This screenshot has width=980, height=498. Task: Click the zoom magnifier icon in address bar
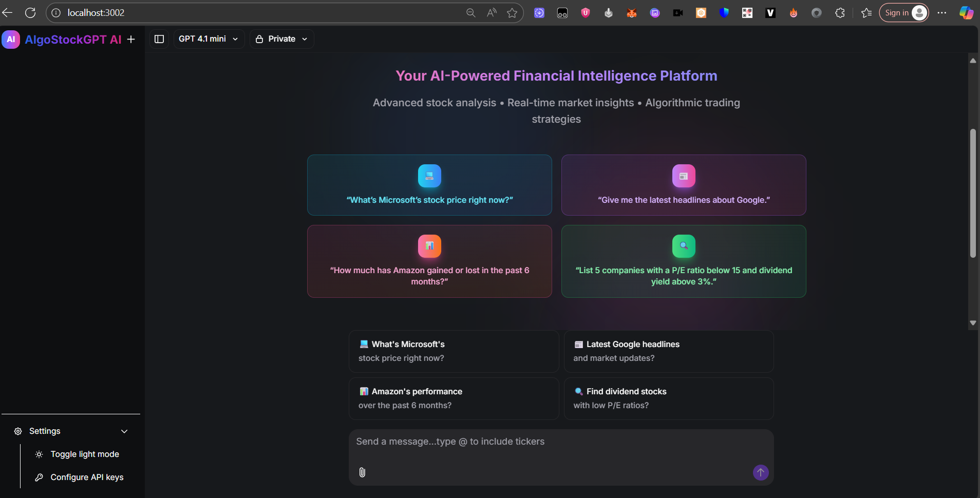pos(471,13)
